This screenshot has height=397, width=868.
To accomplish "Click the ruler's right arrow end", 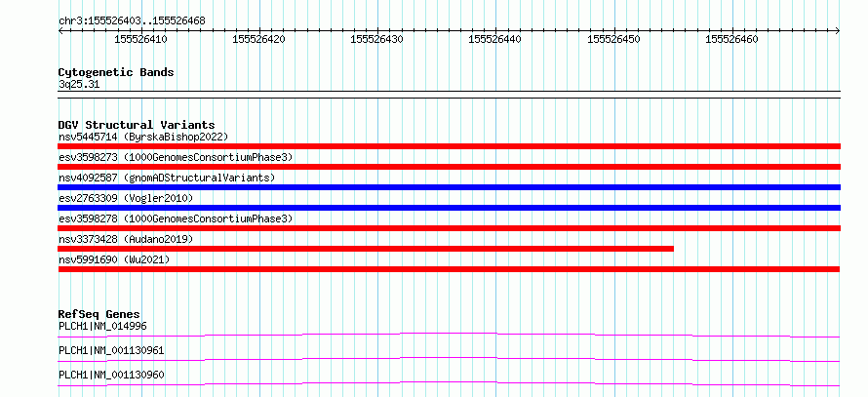I will (838, 31).
